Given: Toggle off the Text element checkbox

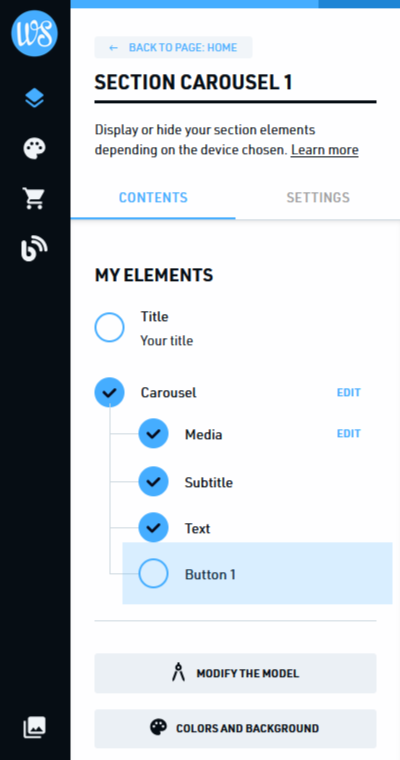Looking at the screenshot, I should [154, 527].
